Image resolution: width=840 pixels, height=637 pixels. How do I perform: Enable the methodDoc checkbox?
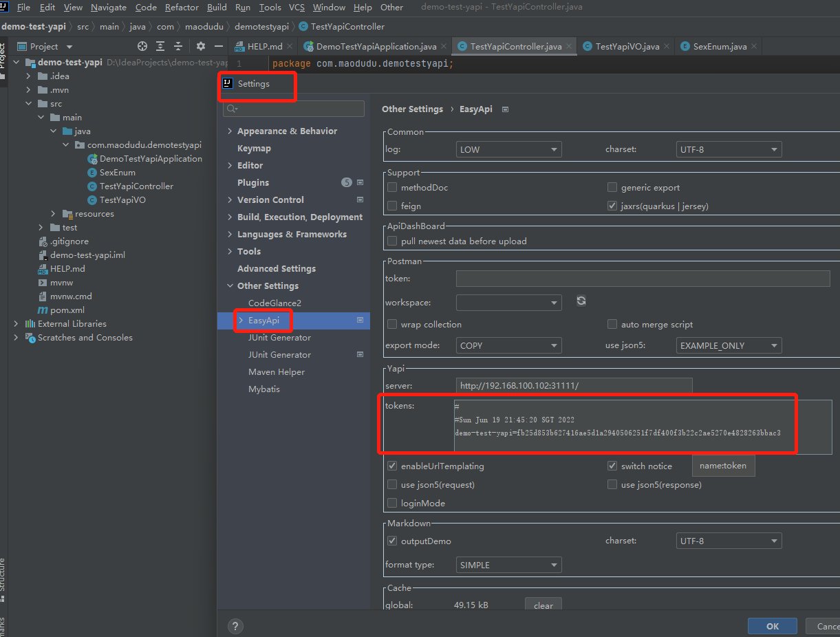[392, 188]
